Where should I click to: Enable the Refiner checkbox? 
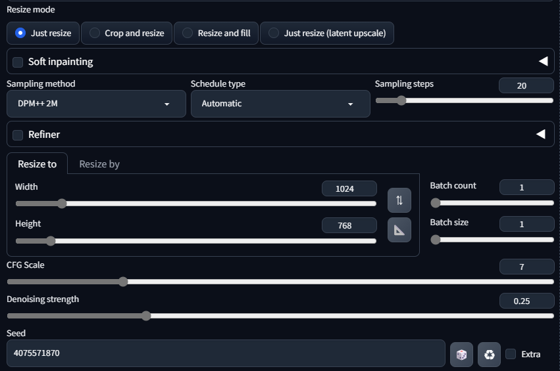18,135
